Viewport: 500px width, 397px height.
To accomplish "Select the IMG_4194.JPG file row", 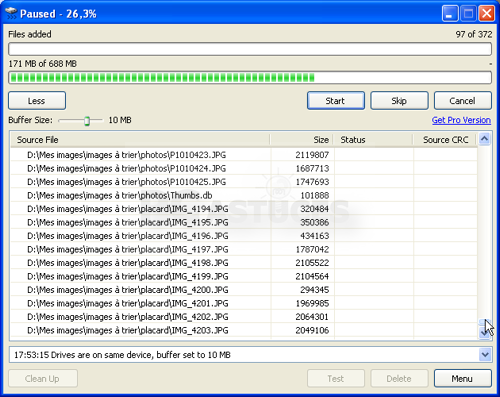I will click(x=244, y=209).
